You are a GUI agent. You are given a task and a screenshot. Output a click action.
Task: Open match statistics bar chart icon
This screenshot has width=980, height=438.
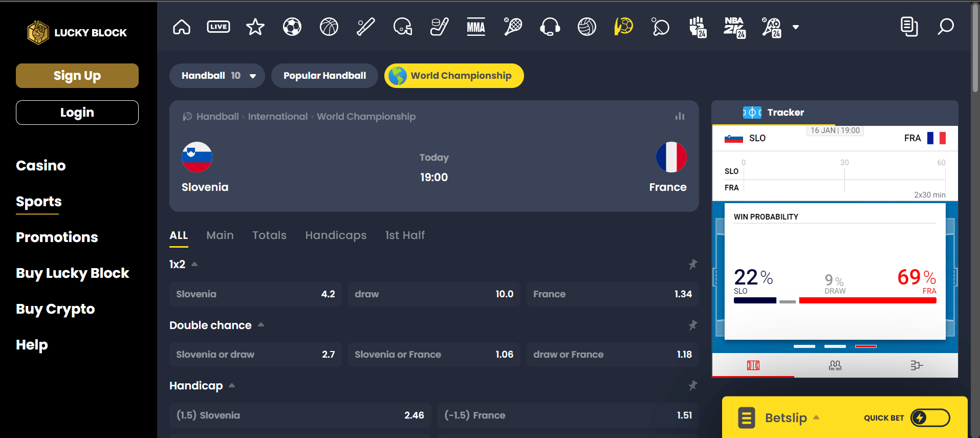(x=680, y=116)
